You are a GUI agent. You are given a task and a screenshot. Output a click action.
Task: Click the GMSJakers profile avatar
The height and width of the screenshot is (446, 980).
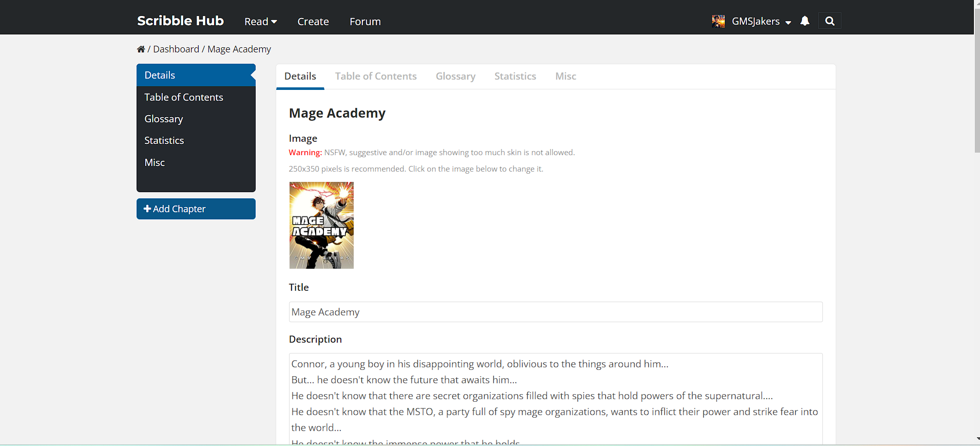(718, 21)
